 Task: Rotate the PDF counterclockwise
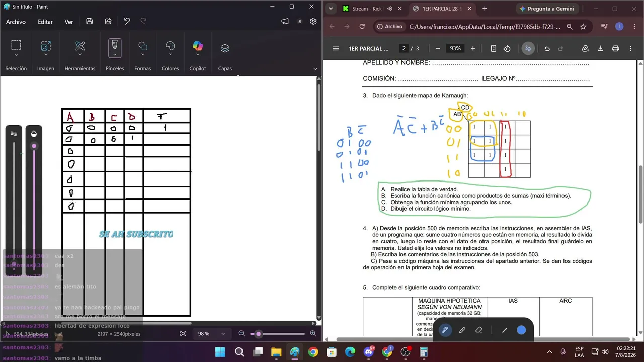(507, 49)
